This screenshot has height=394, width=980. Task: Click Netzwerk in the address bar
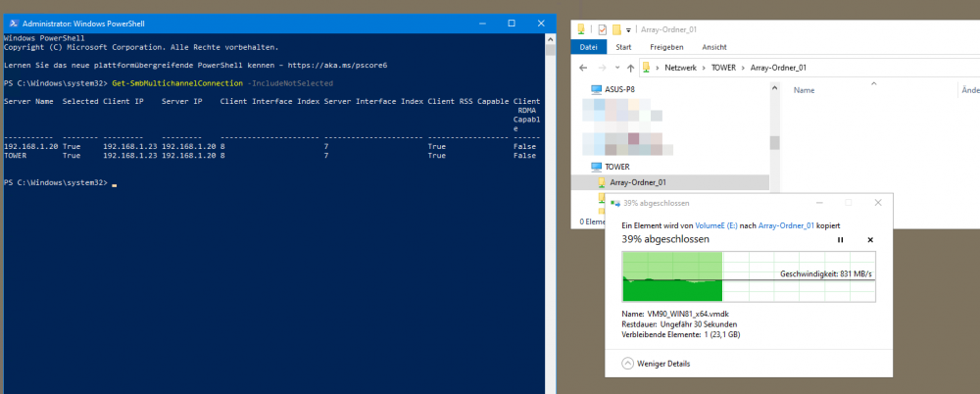(681, 68)
